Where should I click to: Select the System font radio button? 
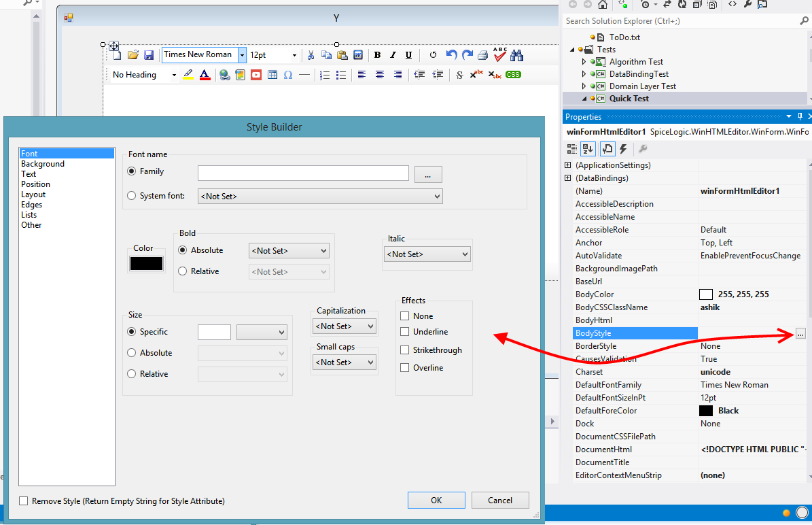click(x=132, y=196)
